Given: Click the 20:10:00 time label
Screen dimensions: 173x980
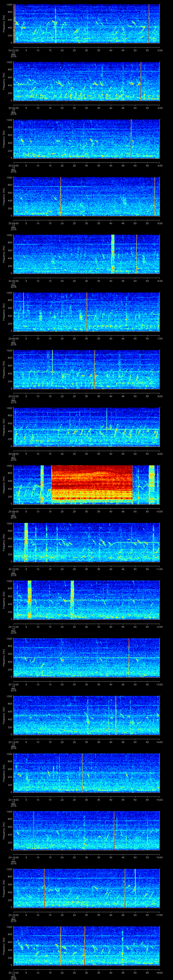Looking at the screenshot, I should [13, 569].
